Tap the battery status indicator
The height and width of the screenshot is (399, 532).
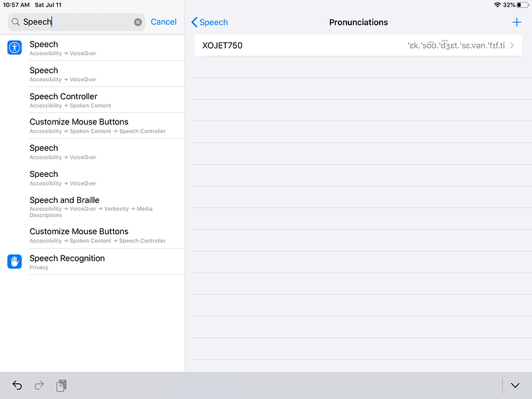[523, 5]
